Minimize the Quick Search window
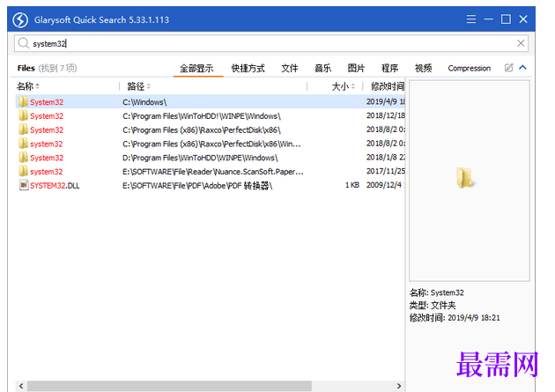Viewport: 555px width, 392px height. coord(488,19)
